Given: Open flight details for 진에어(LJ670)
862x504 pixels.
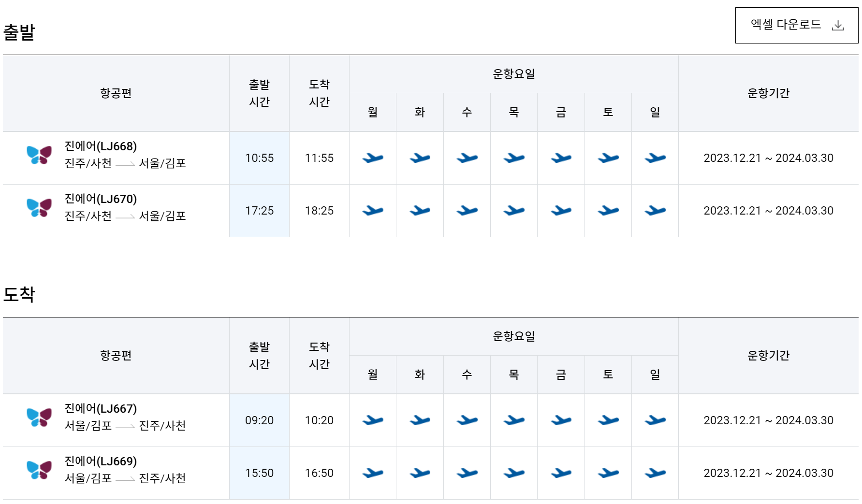Looking at the screenshot, I should coord(101,198).
